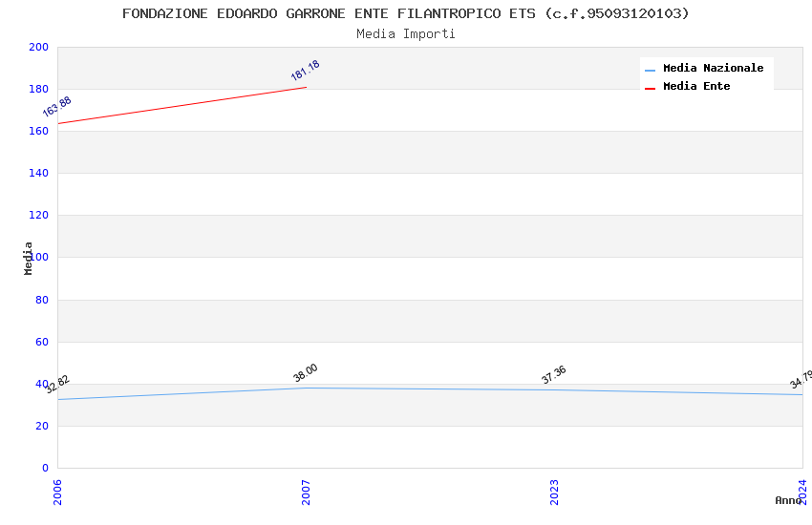Viewport: 812px width, 525px height.
Task: Click the 2023 x-axis year label
Action: (554, 492)
